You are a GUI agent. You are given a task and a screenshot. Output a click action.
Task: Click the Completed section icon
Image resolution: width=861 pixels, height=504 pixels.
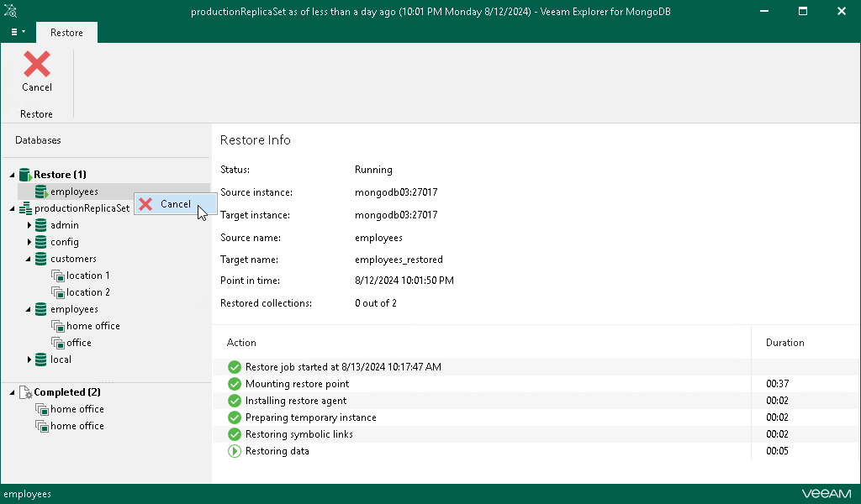pyautogui.click(x=25, y=392)
